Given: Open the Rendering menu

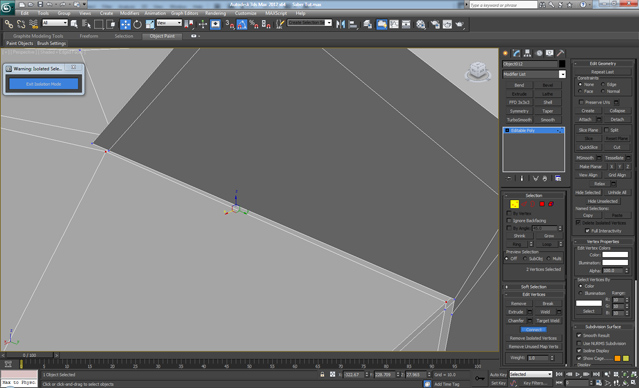Looking at the screenshot, I should (x=215, y=13).
